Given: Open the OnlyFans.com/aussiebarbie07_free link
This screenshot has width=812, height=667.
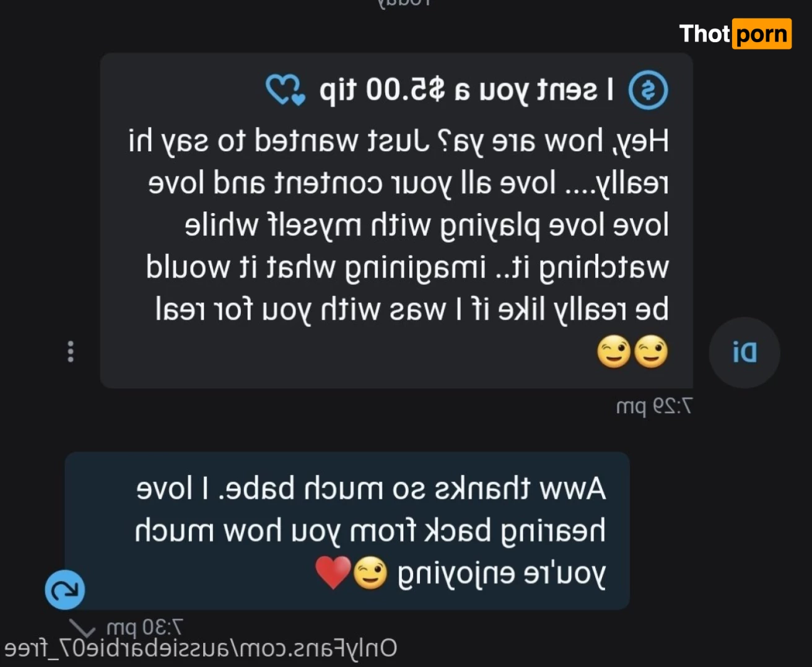Looking at the screenshot, I should [201, 648].
